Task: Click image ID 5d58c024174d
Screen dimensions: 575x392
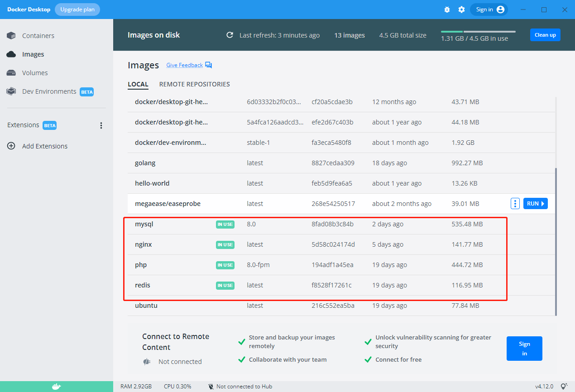Action: (333, 244)
